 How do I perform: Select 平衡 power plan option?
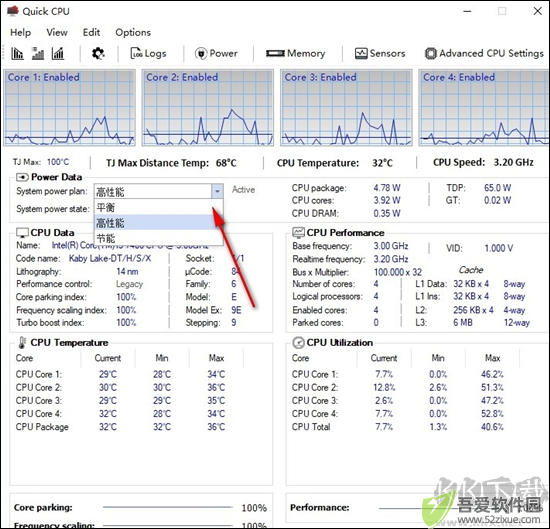156,207
